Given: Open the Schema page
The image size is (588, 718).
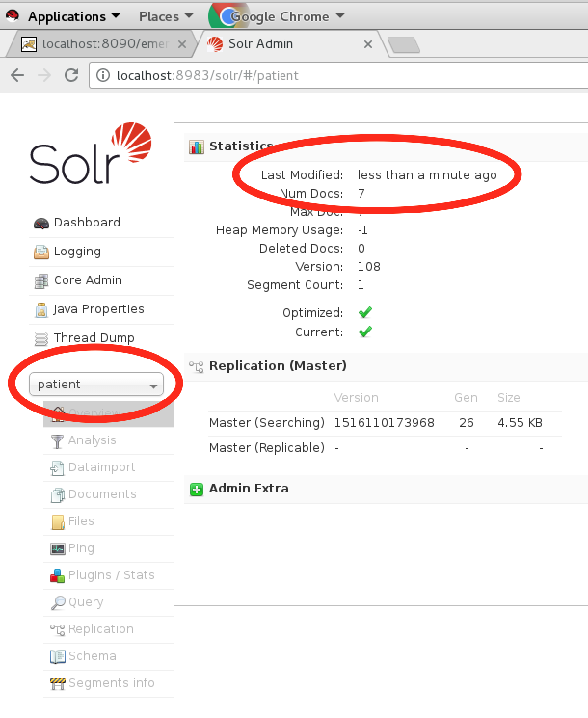Looking at the screenshot, I should 92,656.
